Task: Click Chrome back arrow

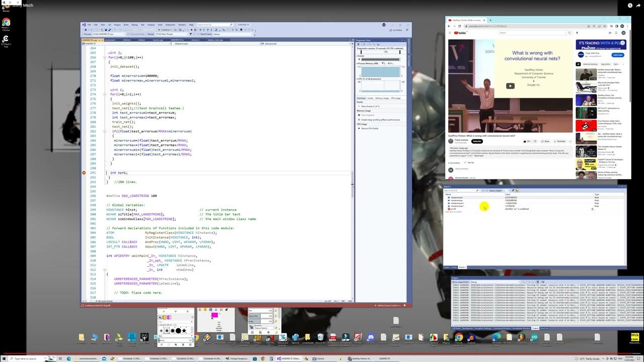Action: point(449,26)
